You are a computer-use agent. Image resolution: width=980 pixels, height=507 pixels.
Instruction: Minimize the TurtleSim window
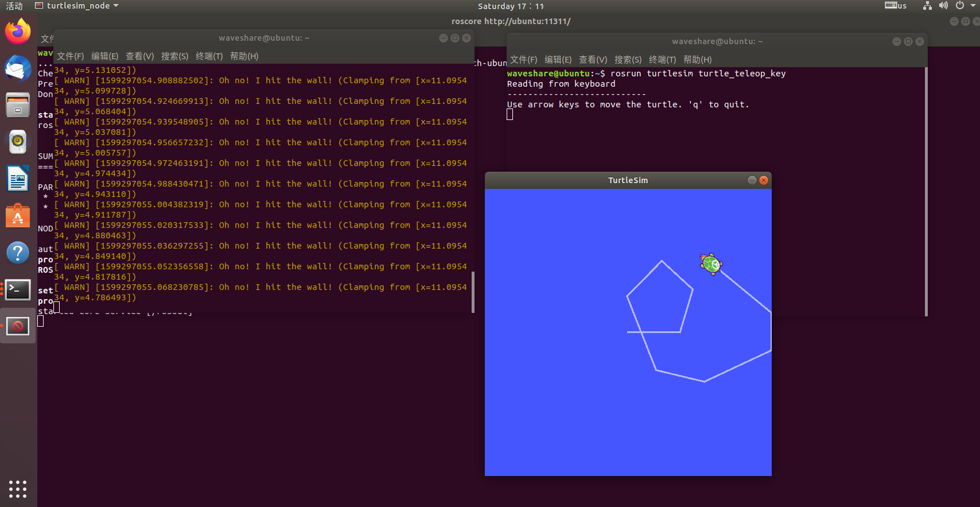tap(752, 180)
